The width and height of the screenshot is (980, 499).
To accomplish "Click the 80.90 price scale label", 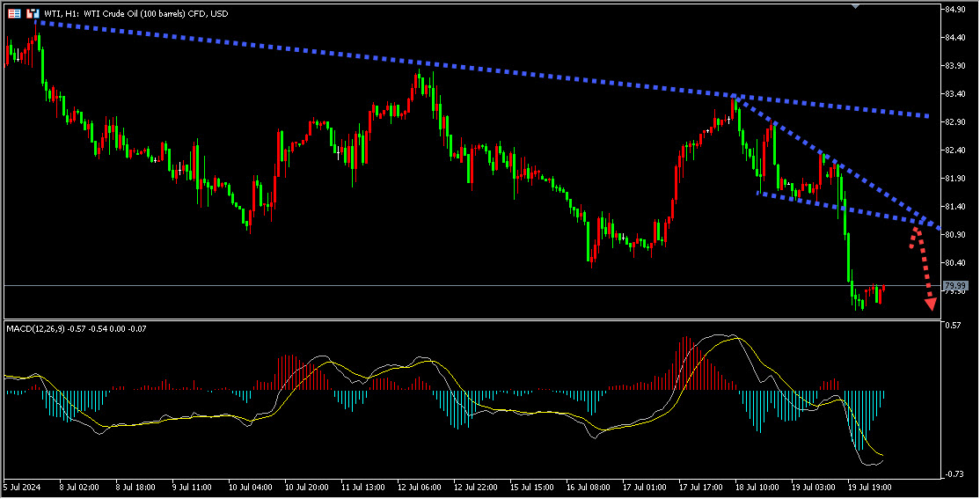I will coord(956,234).
